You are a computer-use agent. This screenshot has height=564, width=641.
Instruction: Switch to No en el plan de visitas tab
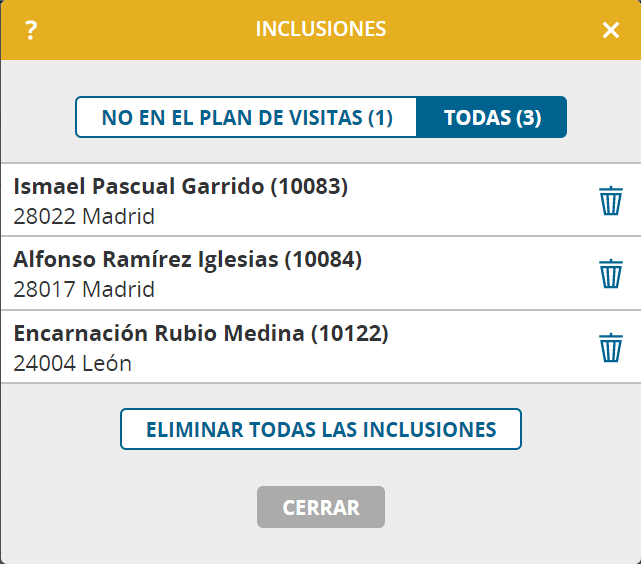(x=247, y=117)
